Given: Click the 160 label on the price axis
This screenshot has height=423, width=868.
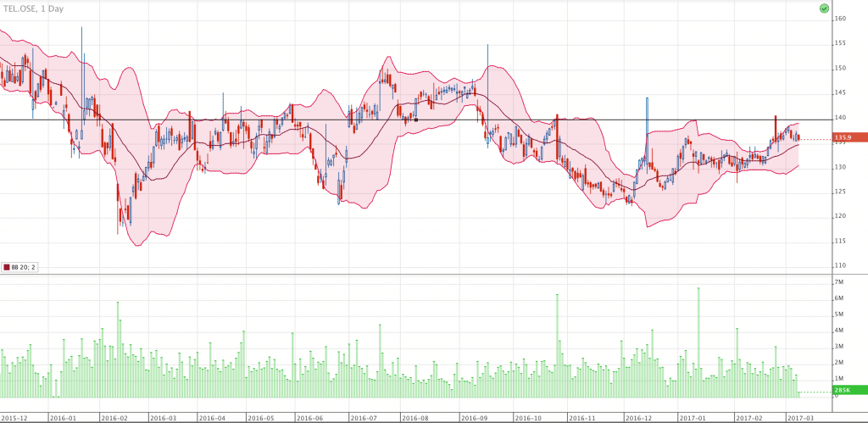Looking at the screenshot, I should click(842, 19).
